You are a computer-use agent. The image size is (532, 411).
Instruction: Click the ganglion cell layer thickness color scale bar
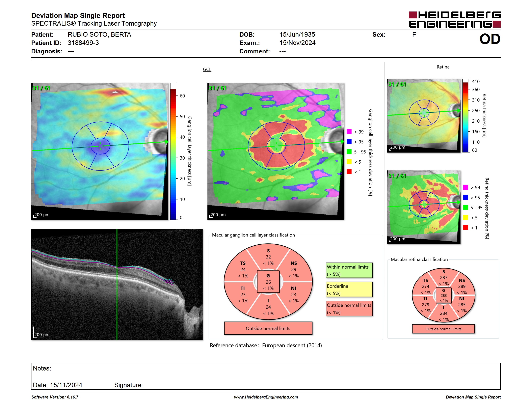coord(173,151)
